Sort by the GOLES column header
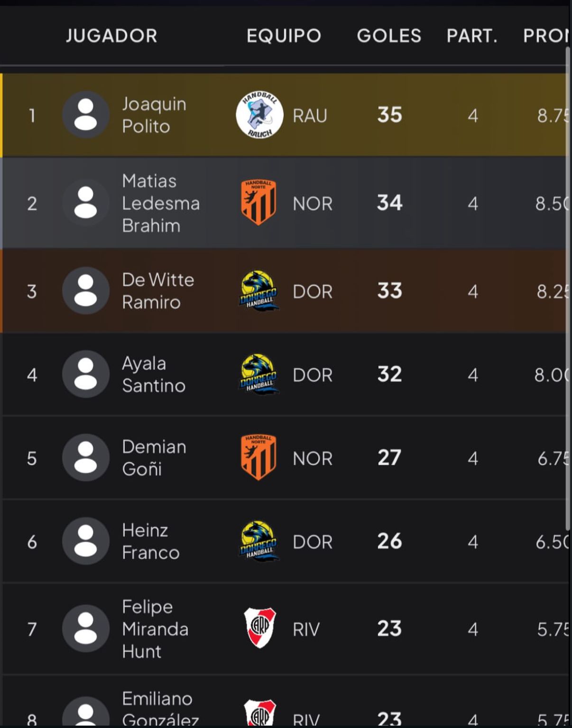Screen dimensions: 572x728 [389, 36]
